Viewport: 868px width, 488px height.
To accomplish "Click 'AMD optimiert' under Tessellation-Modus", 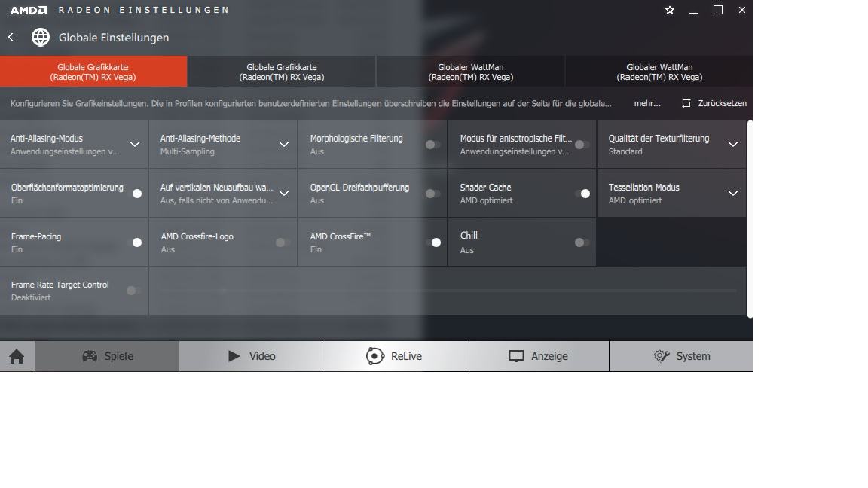I will (635, 200).
